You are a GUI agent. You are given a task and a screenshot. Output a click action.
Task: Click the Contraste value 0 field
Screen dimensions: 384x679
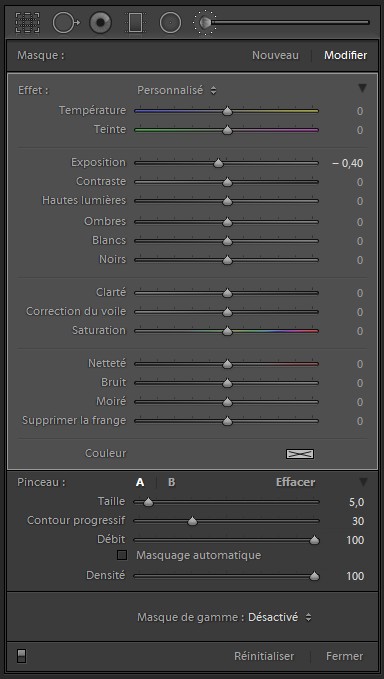(x=360, y=183)
